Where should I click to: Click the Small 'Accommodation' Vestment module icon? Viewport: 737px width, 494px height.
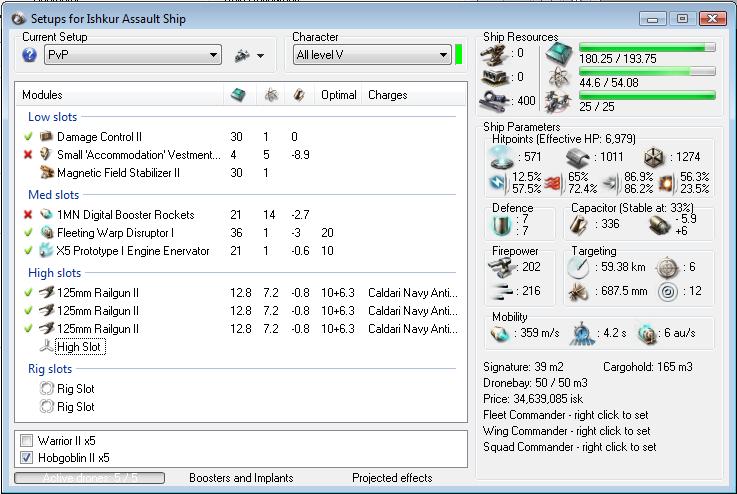pyautogui.click(x=46, y=154)
